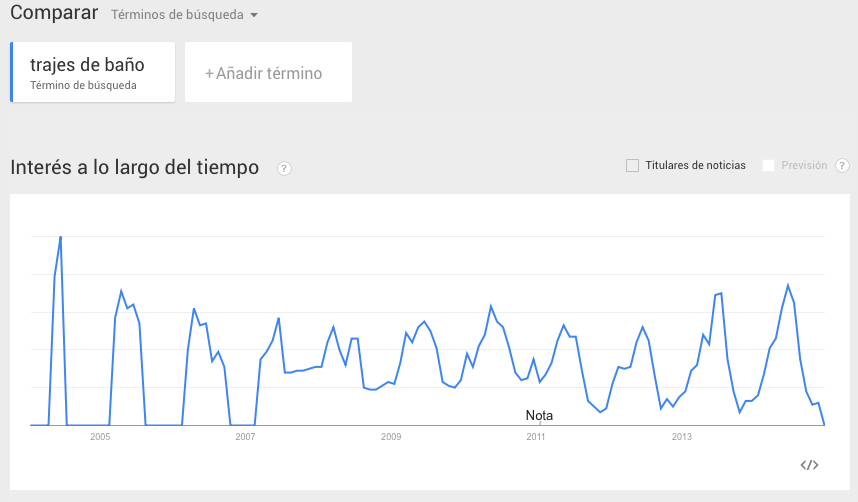Enable the Titulares de noticias checkbox

coord(632,165)
